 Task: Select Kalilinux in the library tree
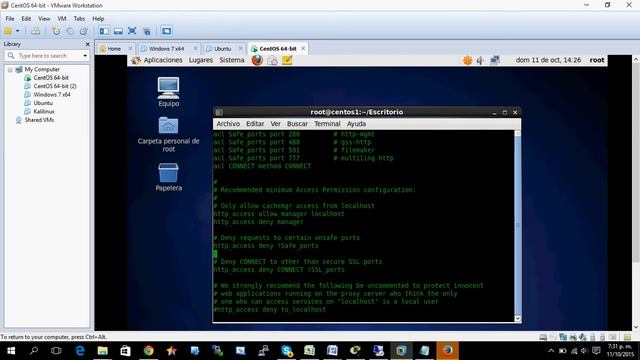pos(44,111)
